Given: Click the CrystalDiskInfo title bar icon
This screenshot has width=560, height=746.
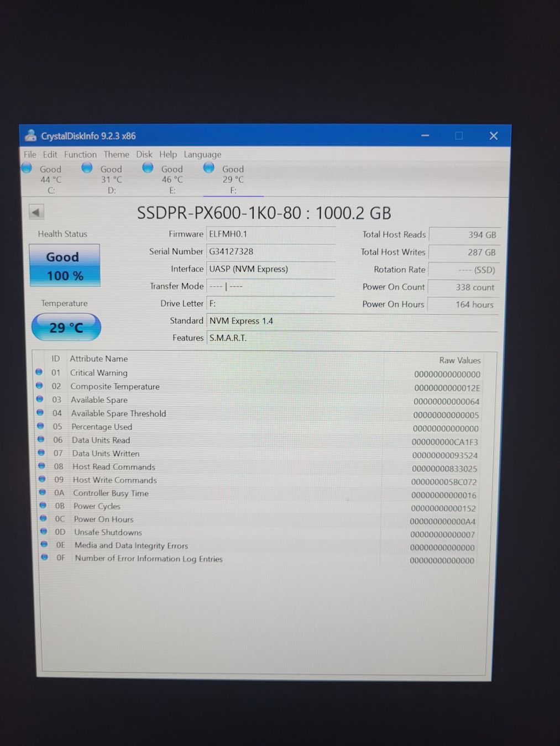Looking at the screenshot, I should point(31,135).
